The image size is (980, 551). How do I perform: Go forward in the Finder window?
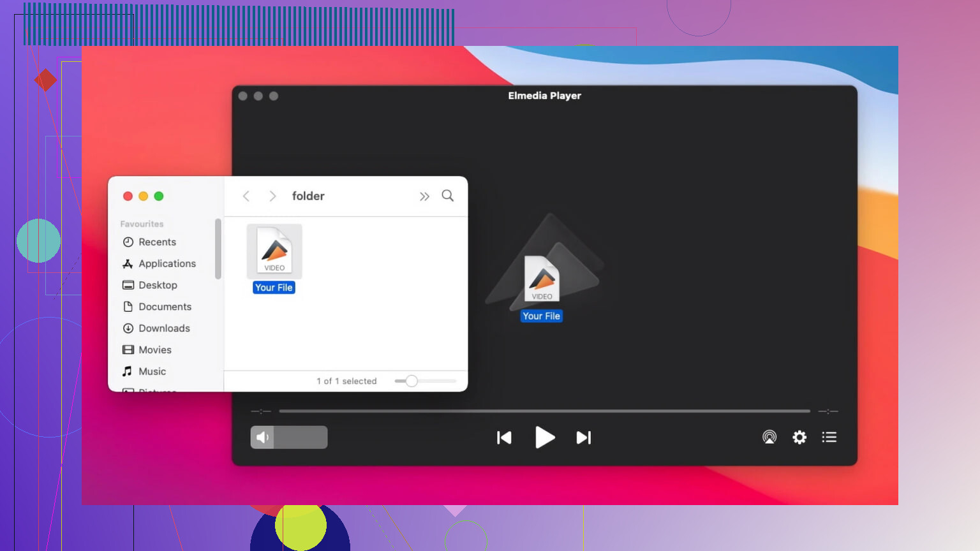272,196
